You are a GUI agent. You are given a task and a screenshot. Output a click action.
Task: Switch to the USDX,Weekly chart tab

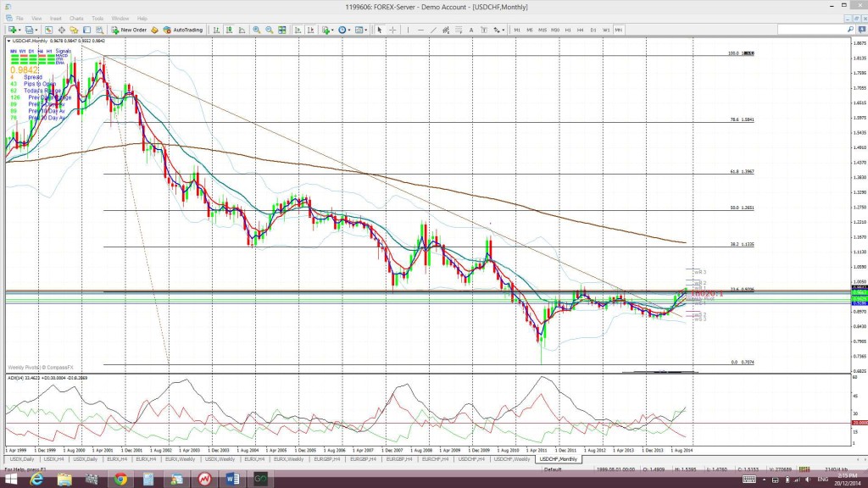(220, 459)
